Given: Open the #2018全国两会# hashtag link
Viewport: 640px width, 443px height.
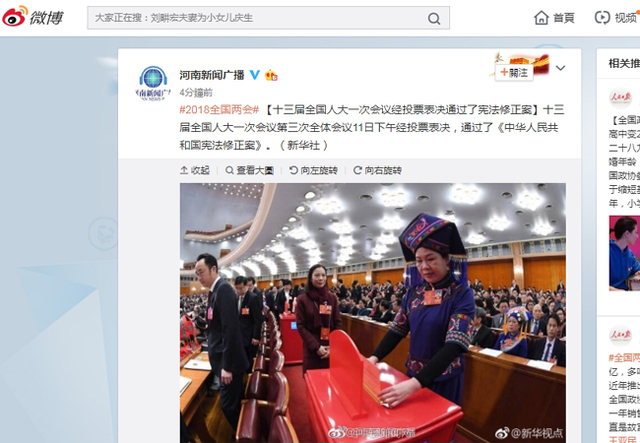Looking at the screenshot, I should (219, 110).
